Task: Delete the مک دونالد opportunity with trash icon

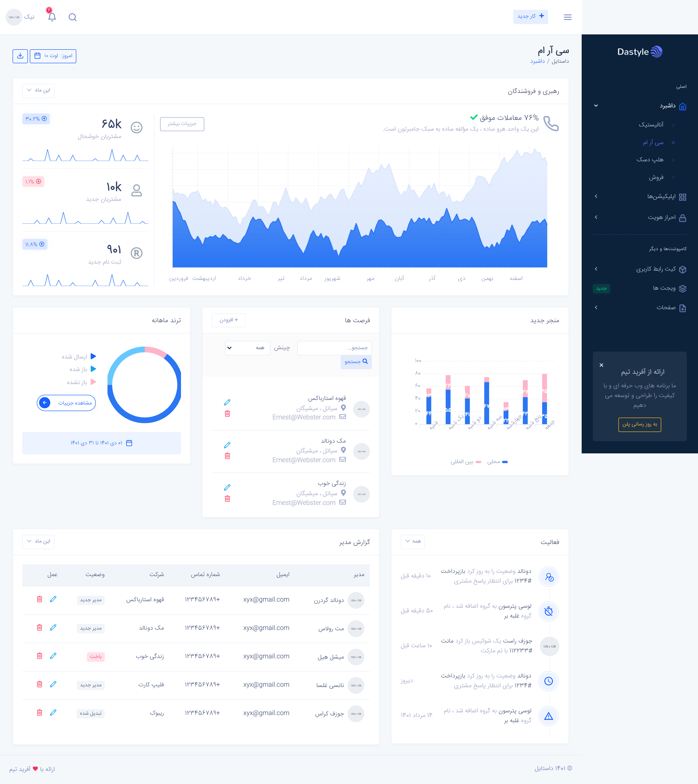Action: 227,456
